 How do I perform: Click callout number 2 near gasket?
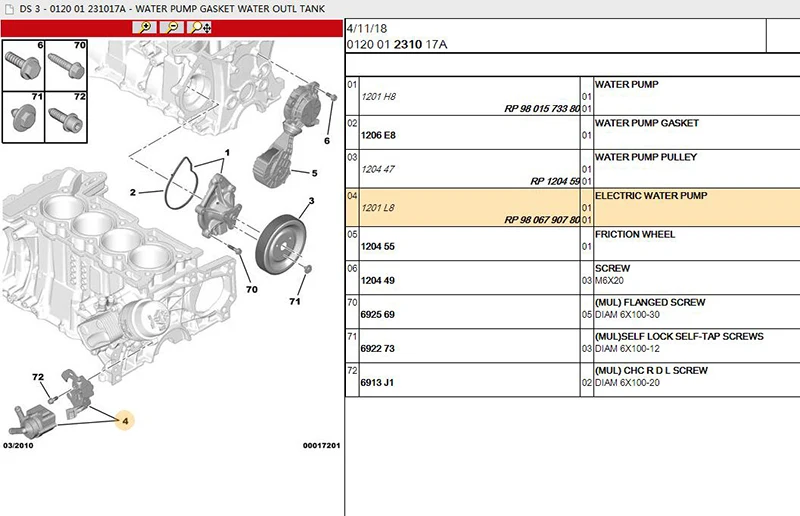pyautogui.click(x=133, y=192)
